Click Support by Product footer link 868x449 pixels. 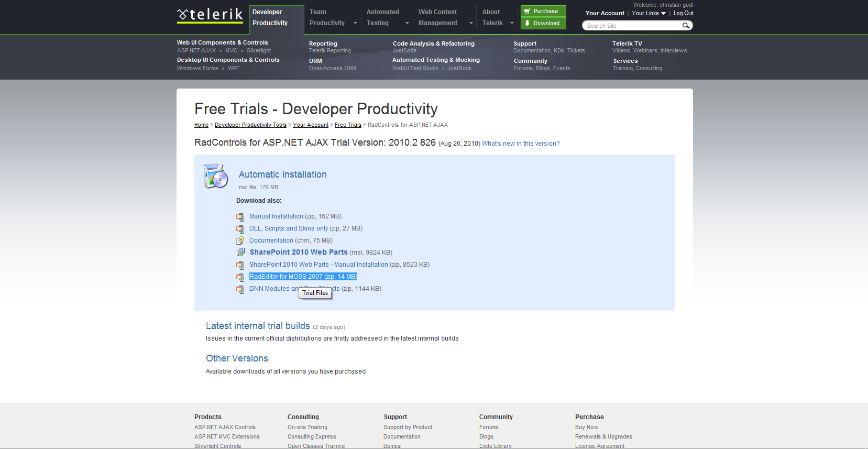(x=408, y=427)
